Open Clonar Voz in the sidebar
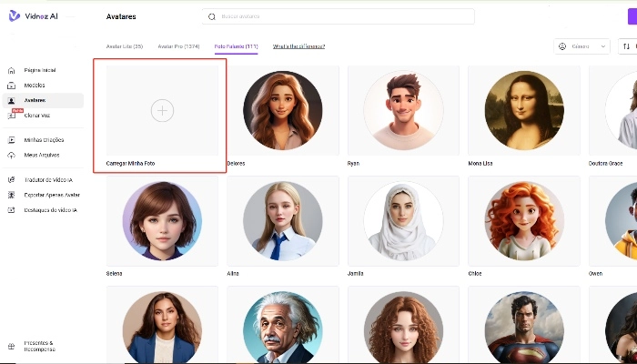Image resolution: width=637 pixels, height=364 pixels. [37, 116]
